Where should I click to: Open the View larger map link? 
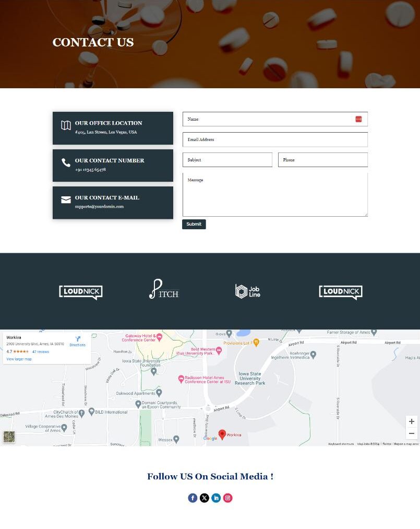click(19, 359)
